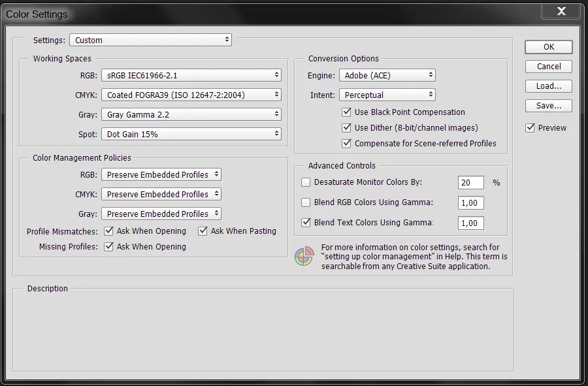This screenshot has height=386, width=588.
Task: Open the Gray color management policy dropdown
Action: pyautogui.click(x=161, y=214)
